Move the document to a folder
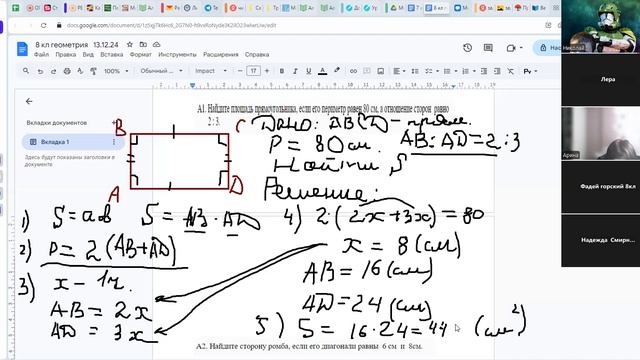The image size is (640, 360). coord(143,44)
